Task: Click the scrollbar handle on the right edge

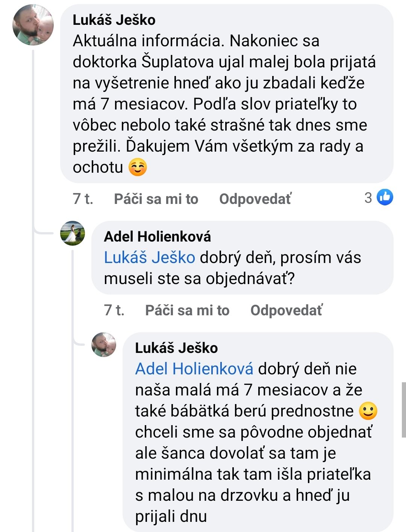Action: coord(403,410)
